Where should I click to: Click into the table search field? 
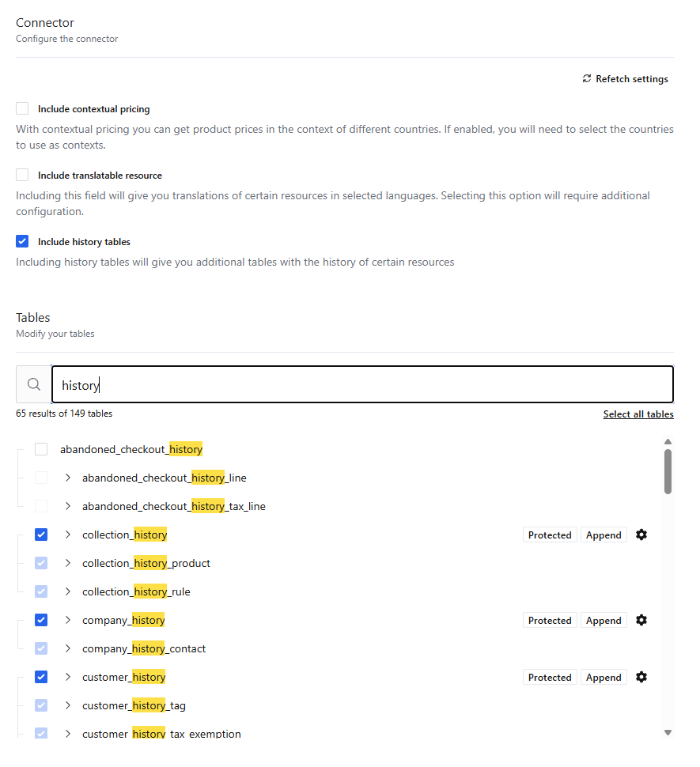[362, 385]
